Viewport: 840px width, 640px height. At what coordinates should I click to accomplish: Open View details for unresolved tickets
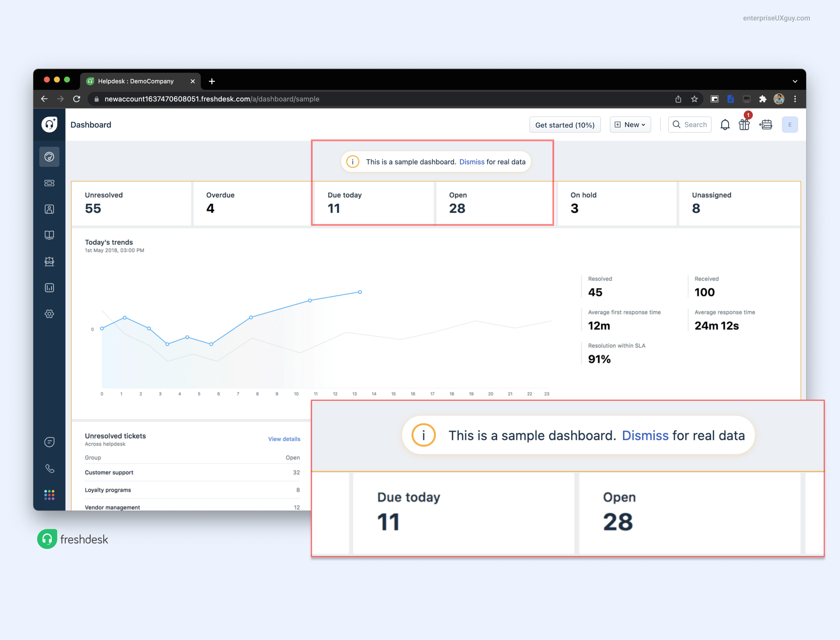click(284, 439)
